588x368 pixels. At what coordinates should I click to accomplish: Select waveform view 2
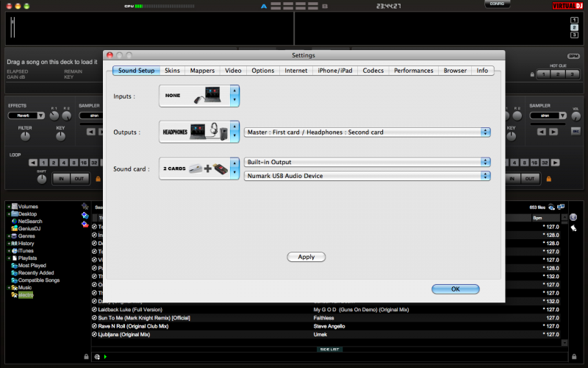[x=574, y=27]
